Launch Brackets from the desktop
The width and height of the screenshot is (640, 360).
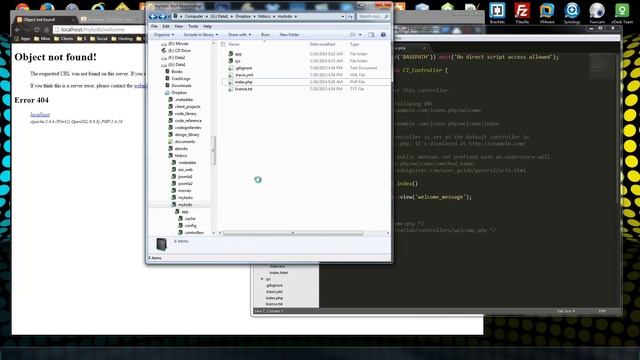pos(497,13)
